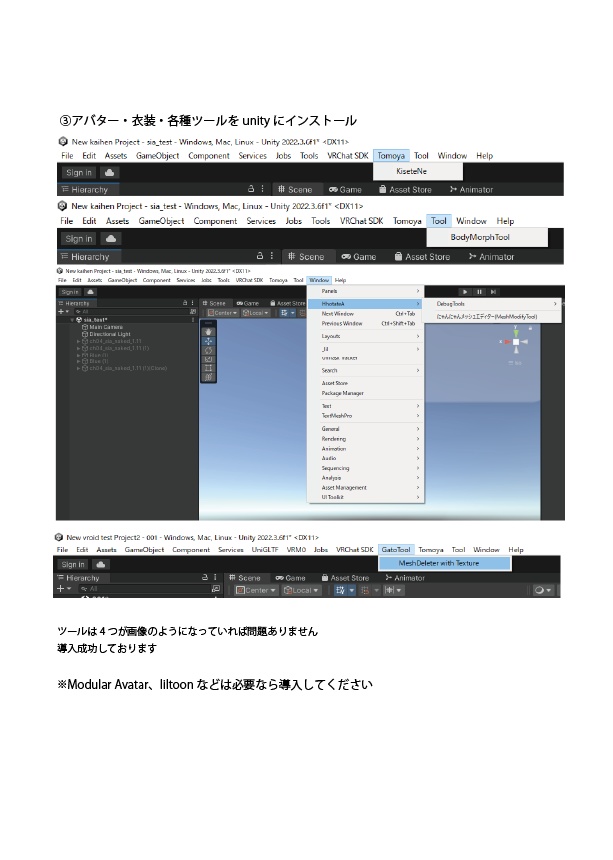
Task: Choose the KiseteNe menu entry
Action: [418, 171]
